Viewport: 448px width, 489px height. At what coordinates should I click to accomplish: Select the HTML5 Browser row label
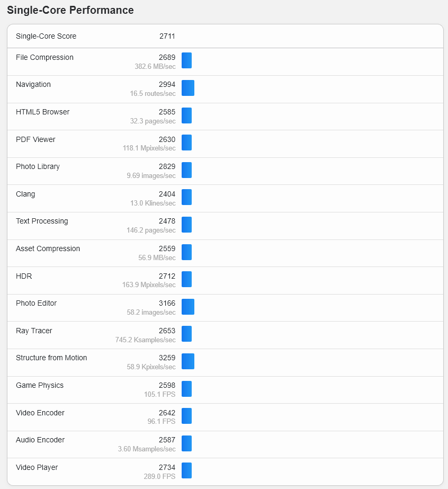(x=43, y=112)
